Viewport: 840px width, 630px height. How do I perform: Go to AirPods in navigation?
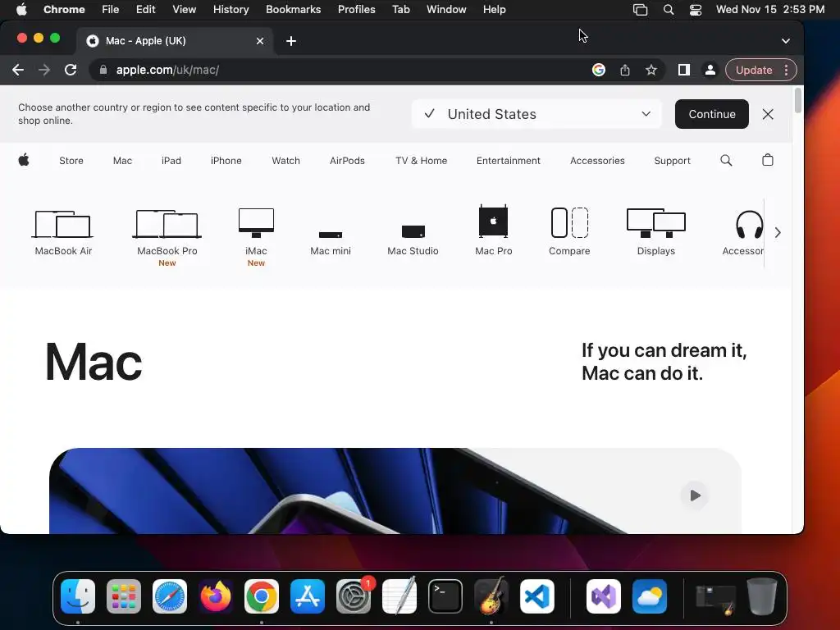(x=347, y=161)
